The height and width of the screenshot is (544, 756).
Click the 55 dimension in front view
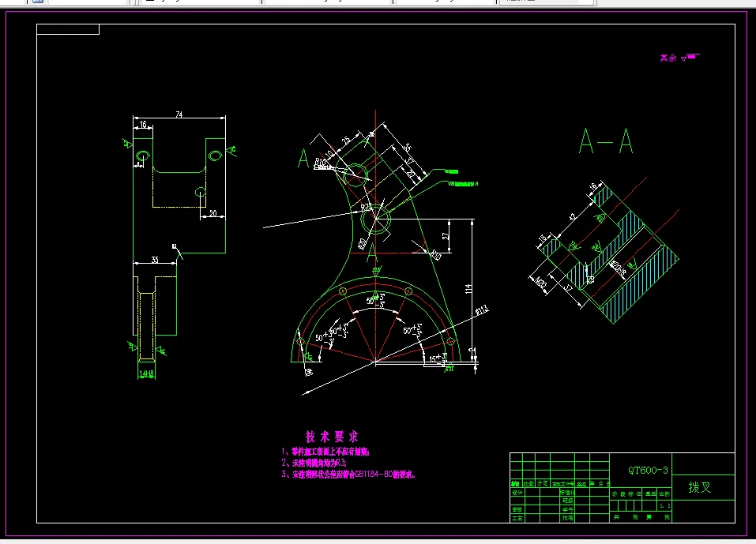point(408,148)
